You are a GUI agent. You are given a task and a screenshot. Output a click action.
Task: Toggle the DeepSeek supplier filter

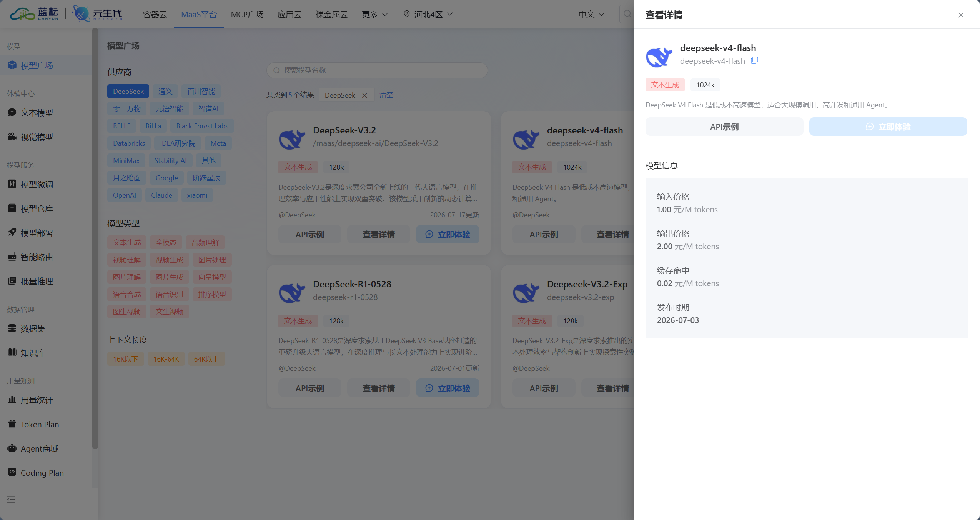tap(128, 91)
